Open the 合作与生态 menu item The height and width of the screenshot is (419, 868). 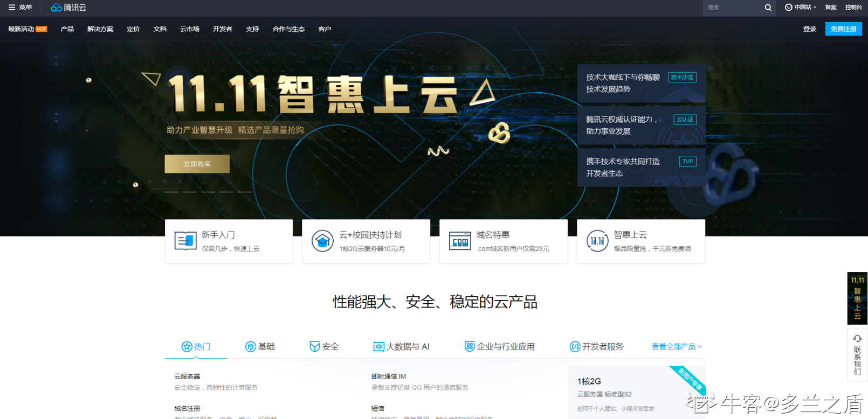[x=288, y=29]
